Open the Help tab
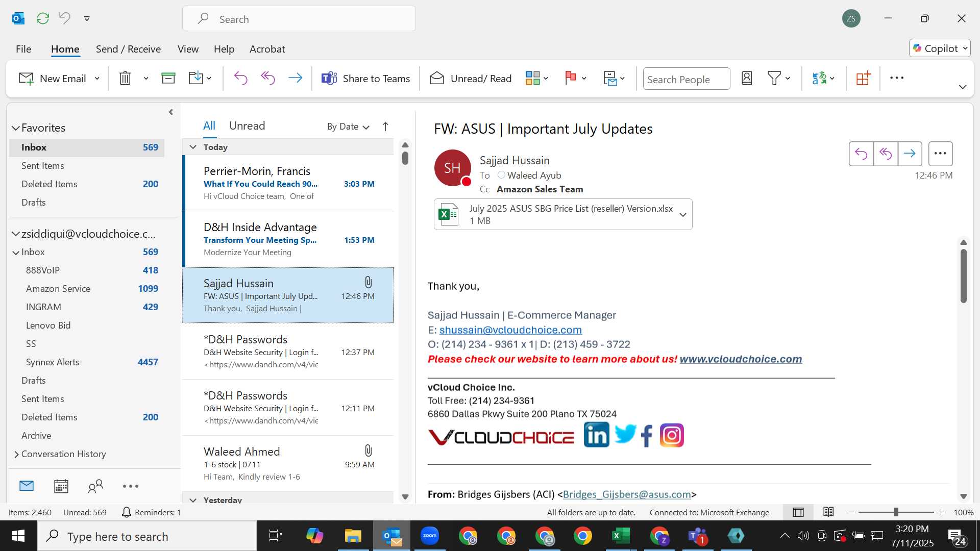The width and height of the screenshot is (980, 551). click(x=224, y=49)
